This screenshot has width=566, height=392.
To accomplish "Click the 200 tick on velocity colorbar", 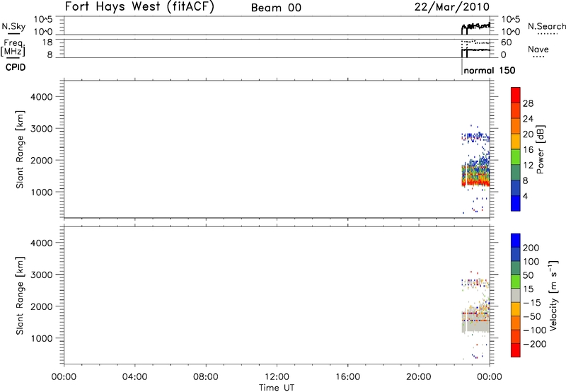I will tap(531, 248).
